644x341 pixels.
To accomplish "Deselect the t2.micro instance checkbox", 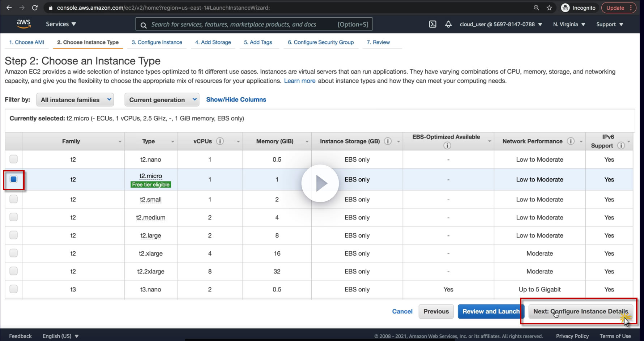I will click(13, 179).
